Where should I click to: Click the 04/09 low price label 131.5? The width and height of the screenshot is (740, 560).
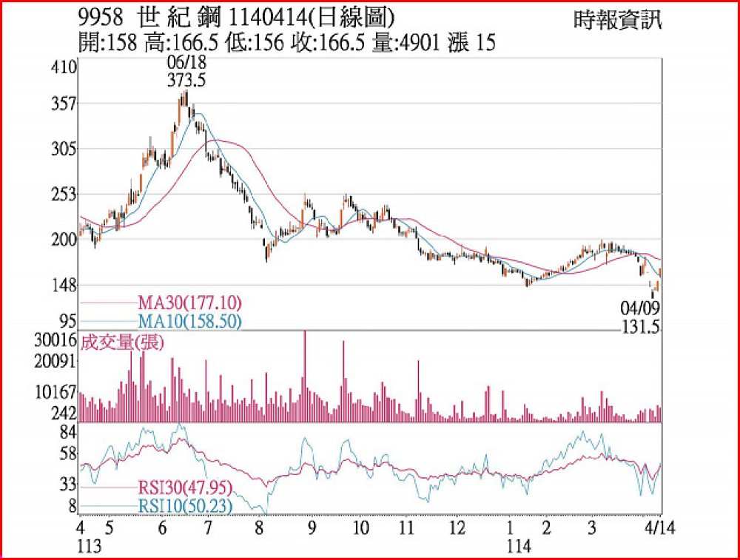click(x=640, y=327)
